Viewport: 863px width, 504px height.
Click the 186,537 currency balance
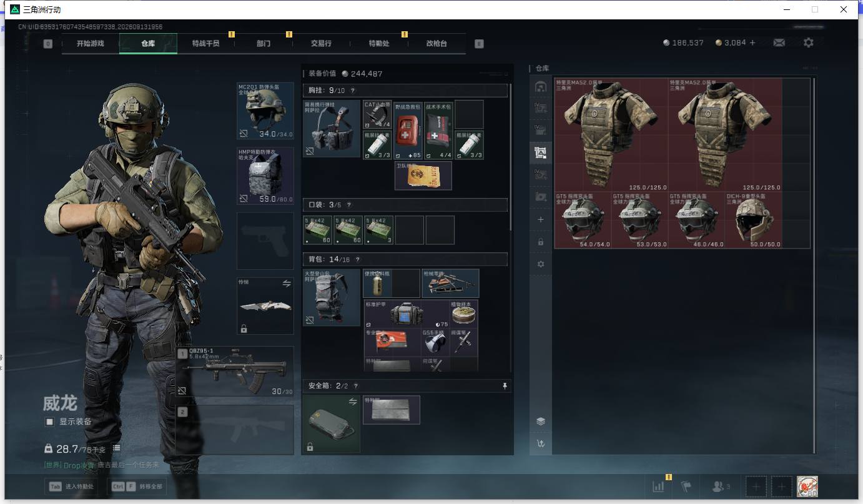688,42
